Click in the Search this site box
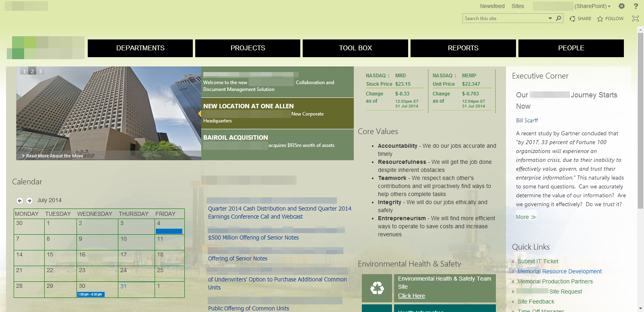The width and height of the screenshot is (644, 312). click(505, 19)
